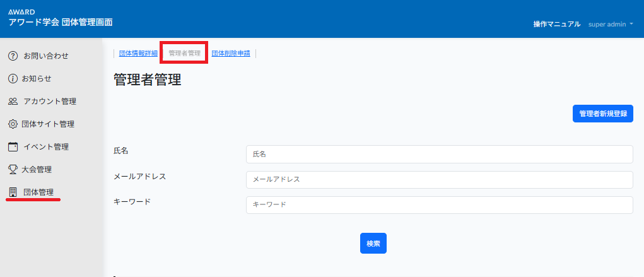This screenshot has width=644, height=277.
Task: Select the 管理者管理 tab
Action: pyautogui.click(x=184, y=54)
